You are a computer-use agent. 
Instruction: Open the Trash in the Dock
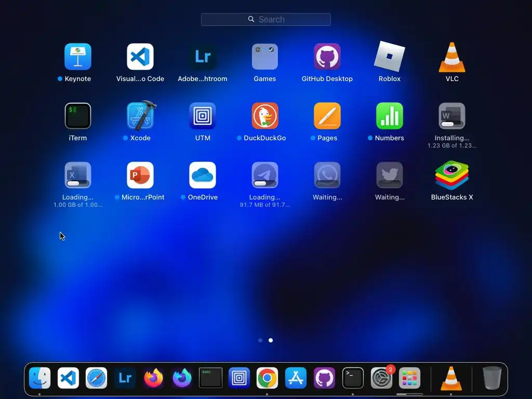[492, 378]
